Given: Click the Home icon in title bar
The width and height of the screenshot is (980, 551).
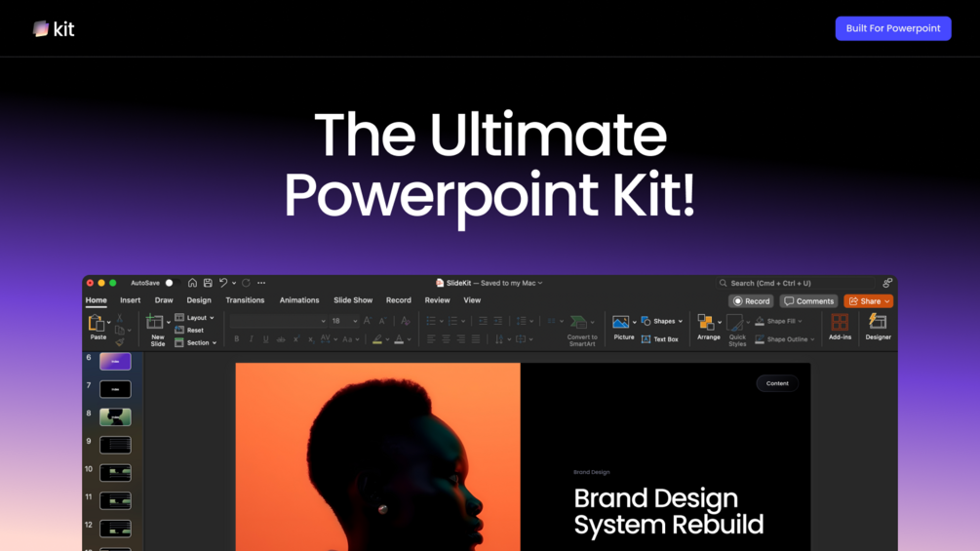Looking at the screenshot, I should [192, 283].
